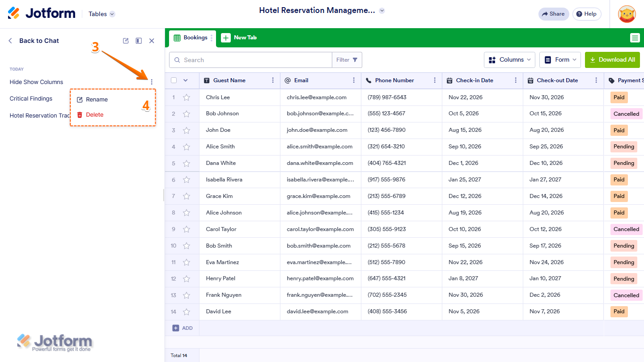Click the Payment Status column header

point(624,80)
